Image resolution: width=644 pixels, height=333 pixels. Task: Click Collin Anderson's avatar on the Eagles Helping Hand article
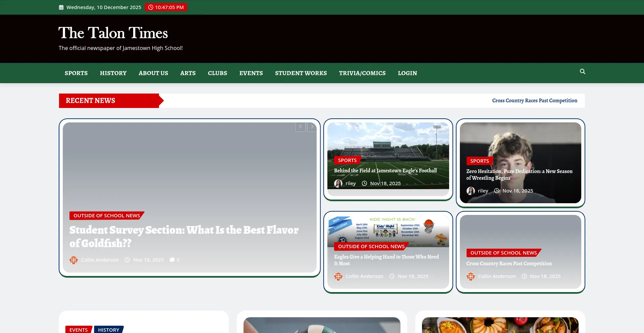[338, 276]
